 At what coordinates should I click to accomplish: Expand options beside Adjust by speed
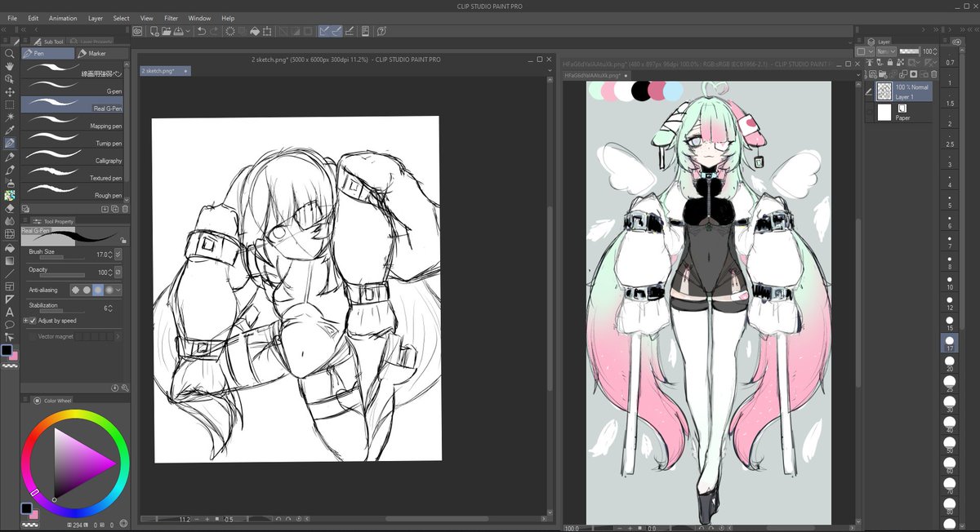click(x=25, y=321)
